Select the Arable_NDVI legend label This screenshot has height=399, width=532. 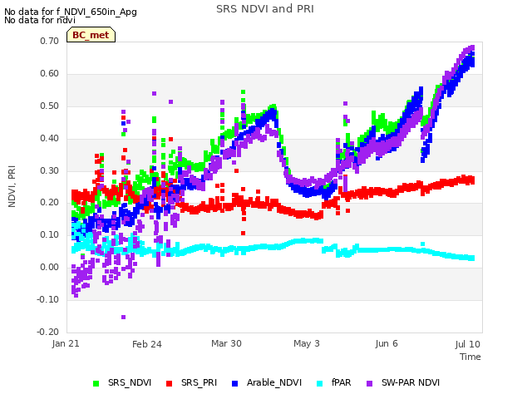click(274, 382)
